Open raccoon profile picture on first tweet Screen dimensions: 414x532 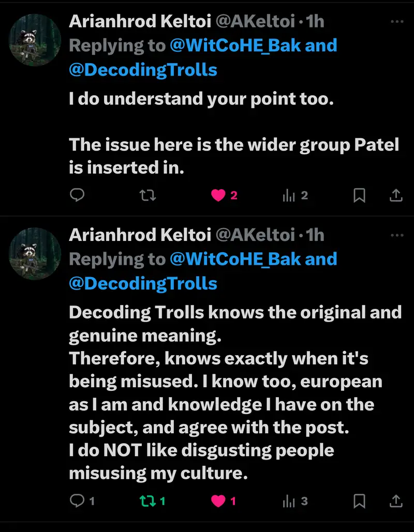point(35,39)
